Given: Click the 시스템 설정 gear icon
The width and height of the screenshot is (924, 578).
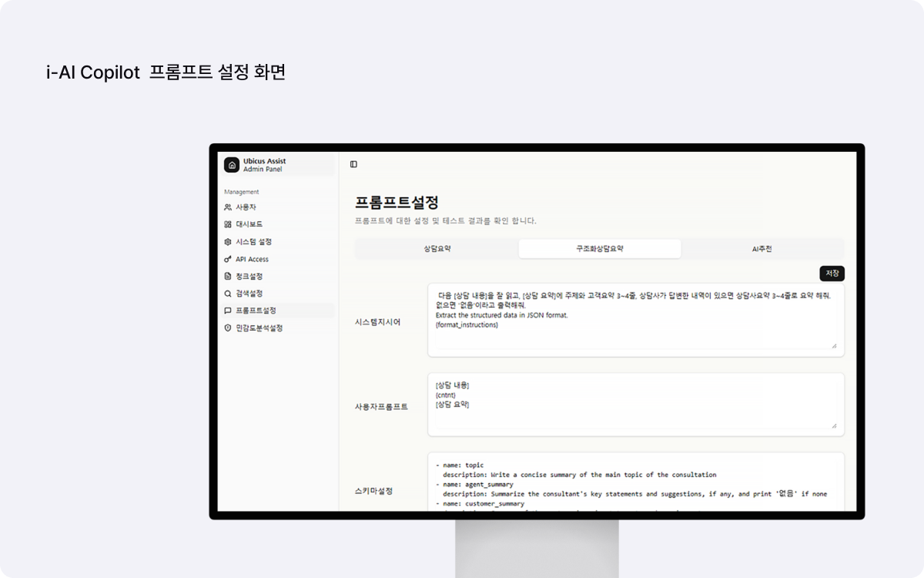Looking at the screenshot, I should [x=228, y=242].
